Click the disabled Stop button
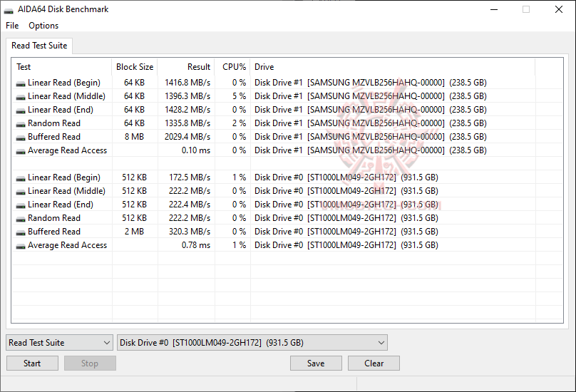The image size is (576, 392). click(90, 363)
